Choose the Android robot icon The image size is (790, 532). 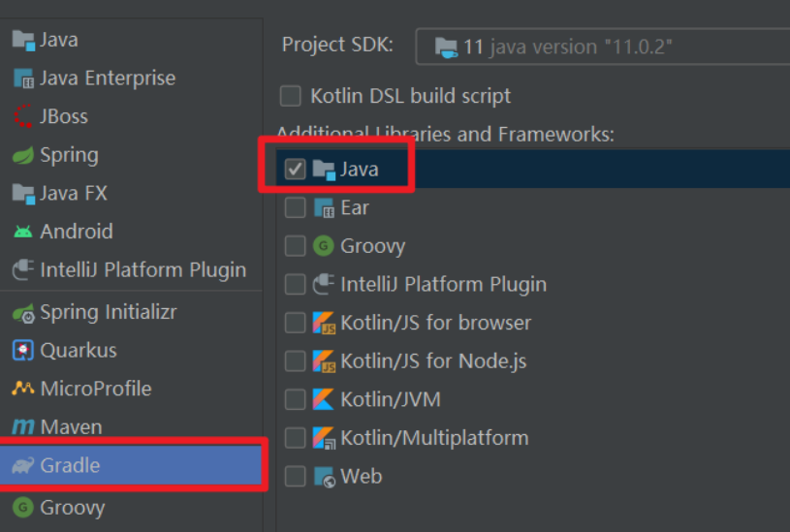point(23,232)
